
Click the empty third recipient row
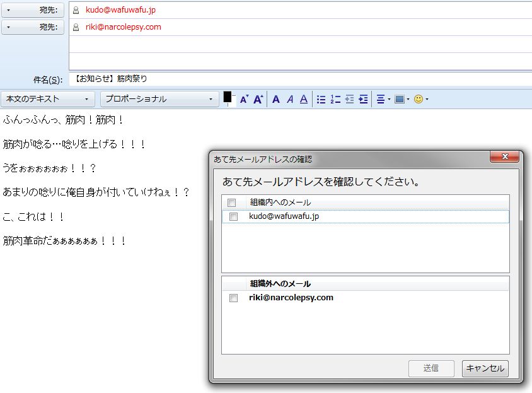pyautogui.click(x=300, y=44)
